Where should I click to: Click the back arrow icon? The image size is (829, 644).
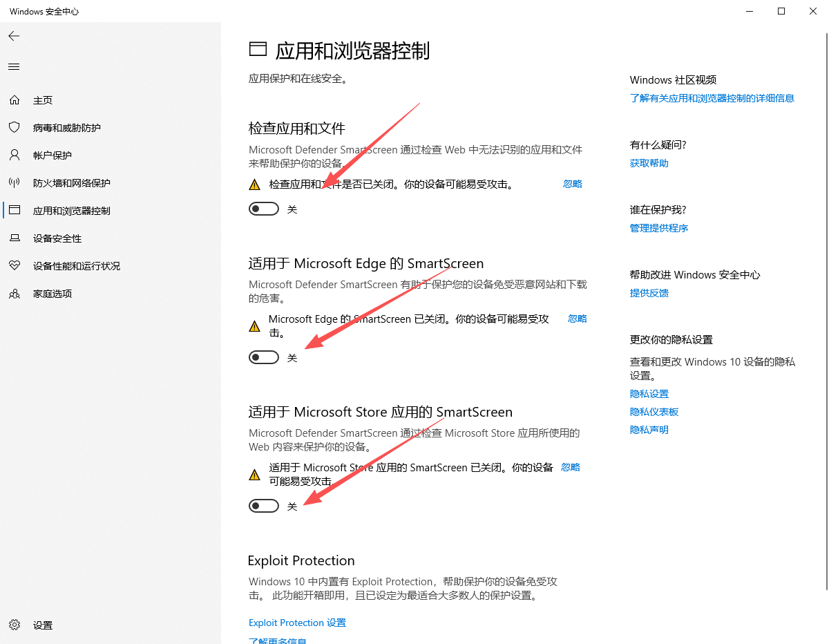[x=14, y=36]
